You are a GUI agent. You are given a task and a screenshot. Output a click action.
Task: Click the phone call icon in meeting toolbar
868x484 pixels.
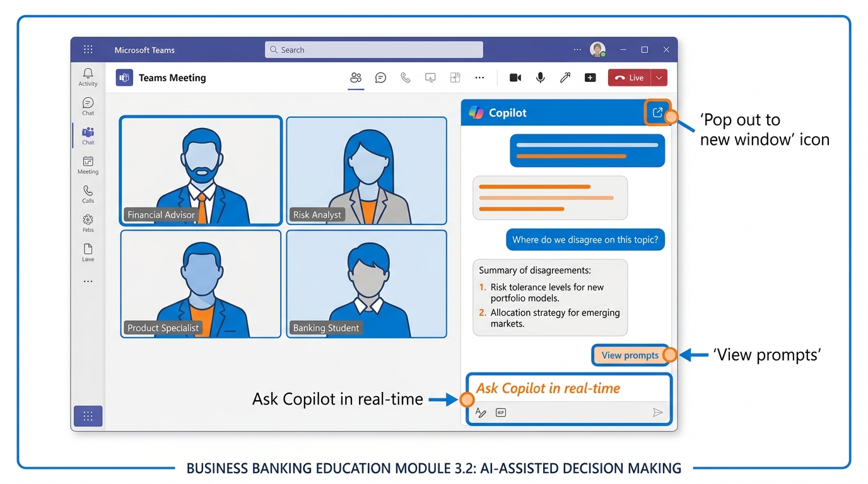pos(406,78)
